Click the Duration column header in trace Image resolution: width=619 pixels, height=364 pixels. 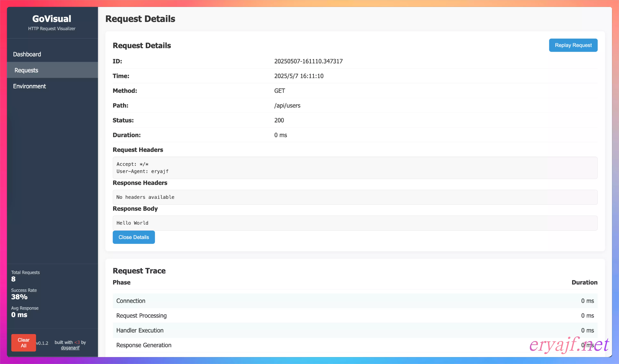(x=584, y=282)
